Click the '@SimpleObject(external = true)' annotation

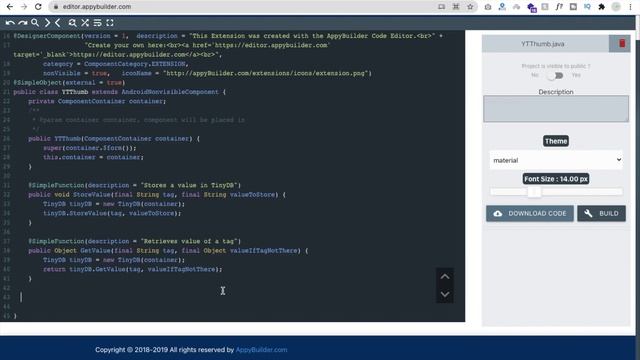[69, 82]
